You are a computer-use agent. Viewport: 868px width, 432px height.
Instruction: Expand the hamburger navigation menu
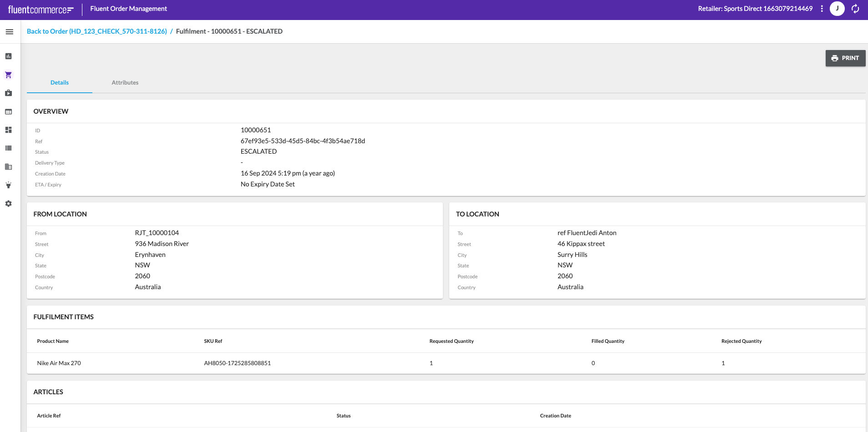[x=10, y=31]
